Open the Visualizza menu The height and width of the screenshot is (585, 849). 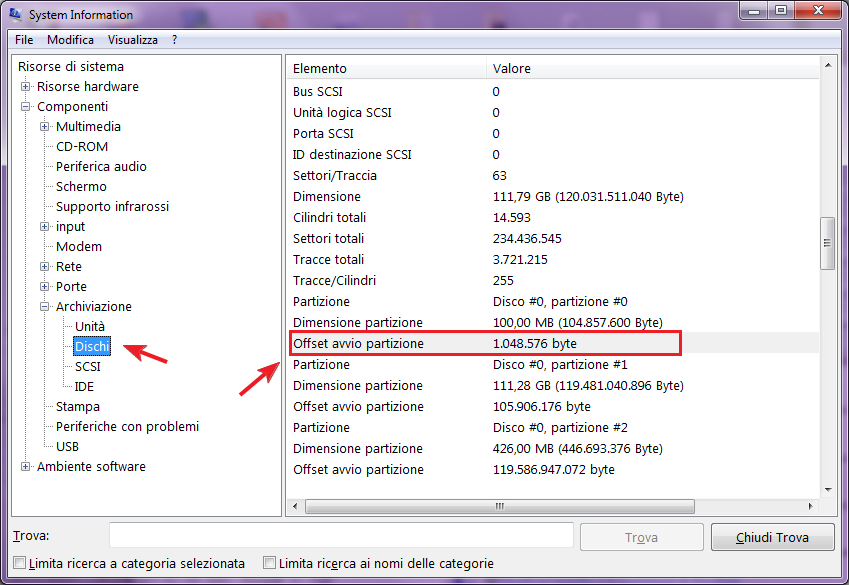click(x=133, y=40)
